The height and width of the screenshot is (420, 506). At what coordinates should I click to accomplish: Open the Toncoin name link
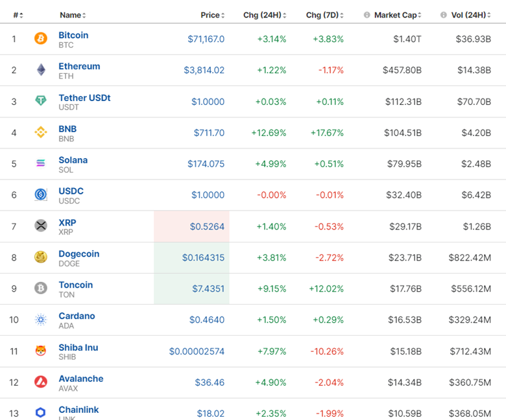75,285
